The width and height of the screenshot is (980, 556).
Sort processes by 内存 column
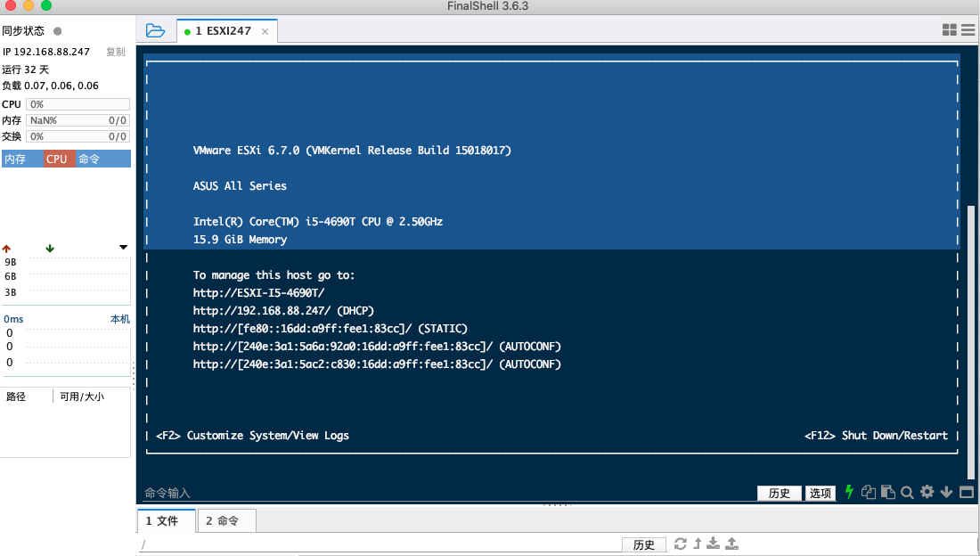[22, 159]
